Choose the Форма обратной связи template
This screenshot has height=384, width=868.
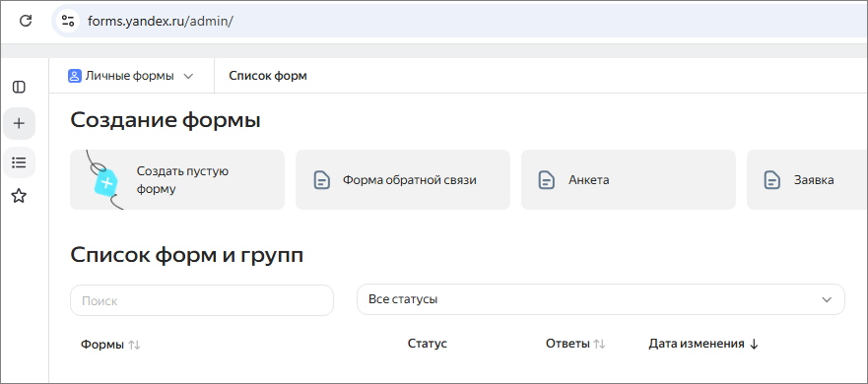coord(402,180)
